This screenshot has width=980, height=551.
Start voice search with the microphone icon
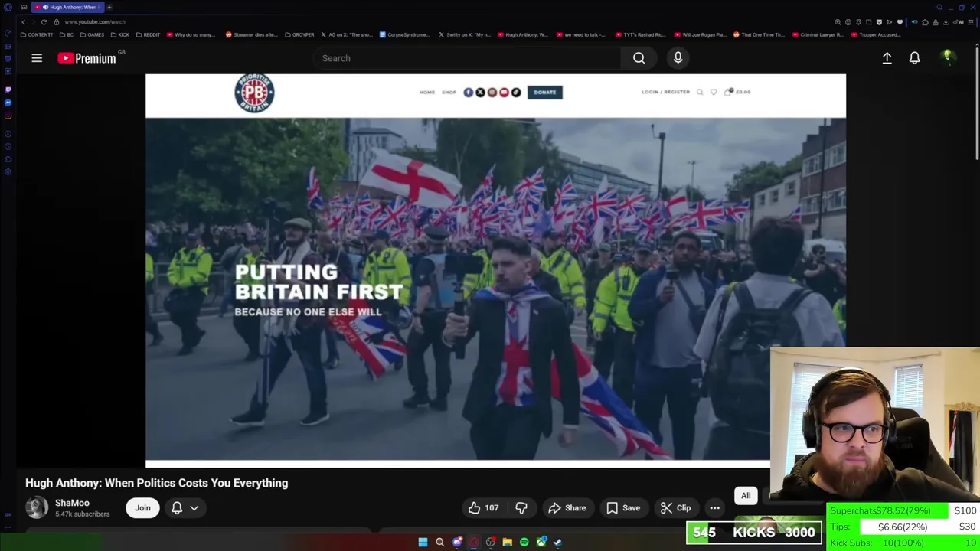point(678,58)
